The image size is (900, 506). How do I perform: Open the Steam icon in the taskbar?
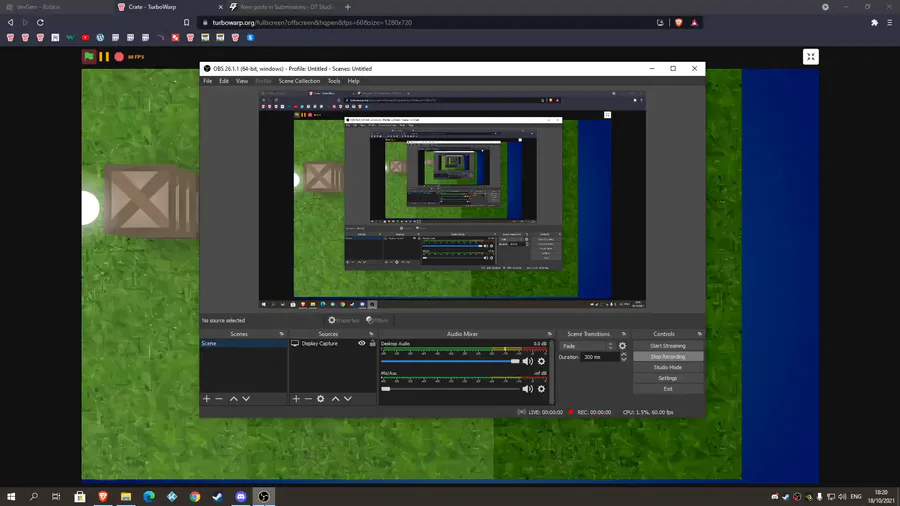coord(218,496)
